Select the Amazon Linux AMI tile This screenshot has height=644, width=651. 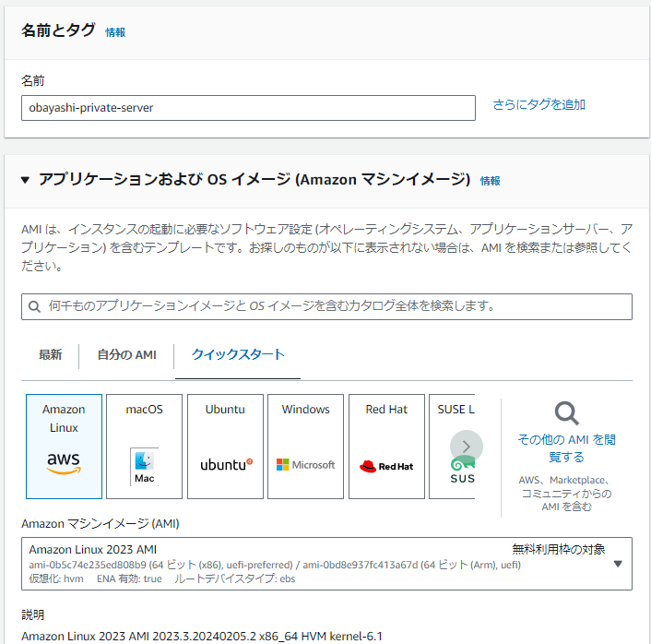point(64,447)
